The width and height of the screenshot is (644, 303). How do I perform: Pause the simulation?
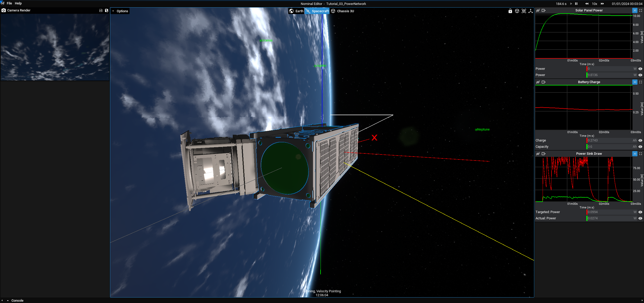[576, 4]
